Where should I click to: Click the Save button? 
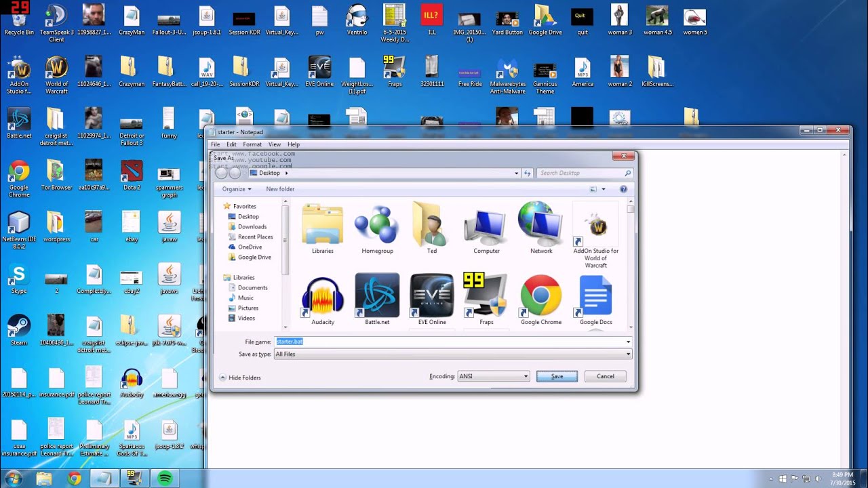coord(557,376)
